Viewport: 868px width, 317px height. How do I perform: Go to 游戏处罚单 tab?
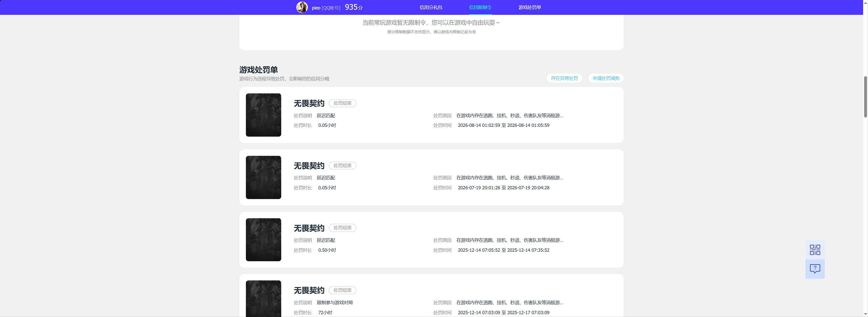point(530,7)
